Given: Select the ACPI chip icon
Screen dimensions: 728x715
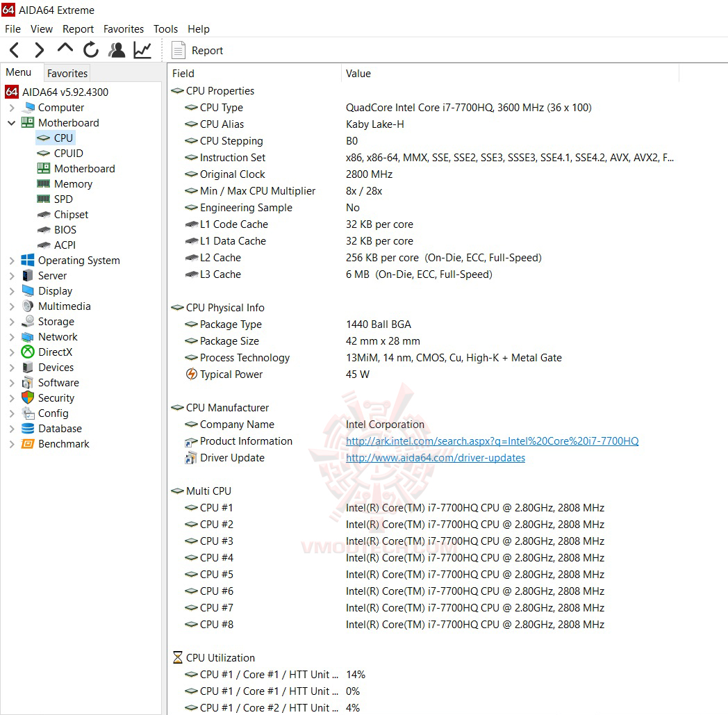Looking at the screenshot, I should click(44, 245).
